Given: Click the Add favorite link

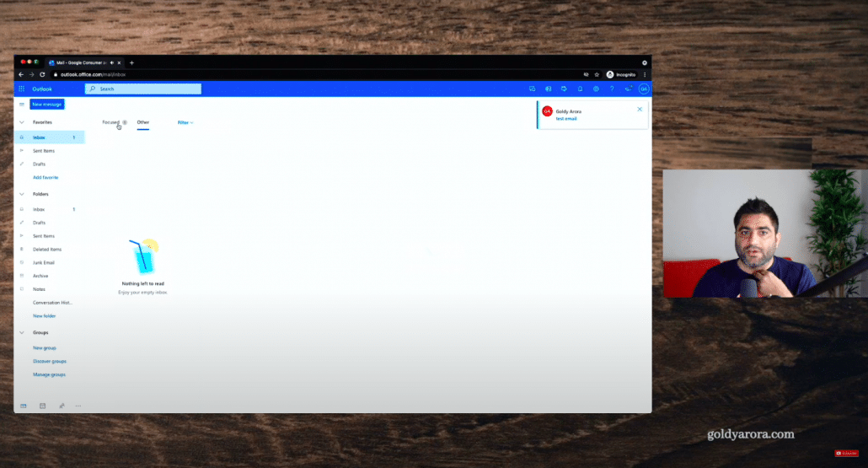Looking at the screenshot, I should [x=46, y=177].
